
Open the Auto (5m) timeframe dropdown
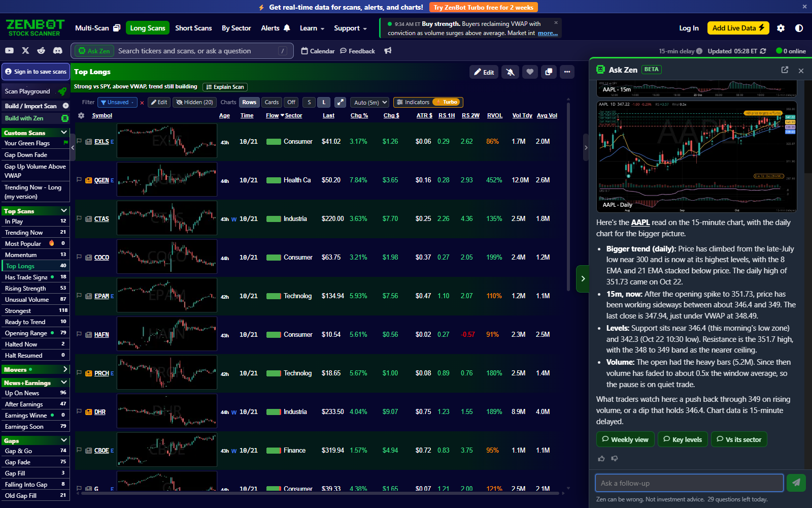pyautogui.click(x=370, y=102)
